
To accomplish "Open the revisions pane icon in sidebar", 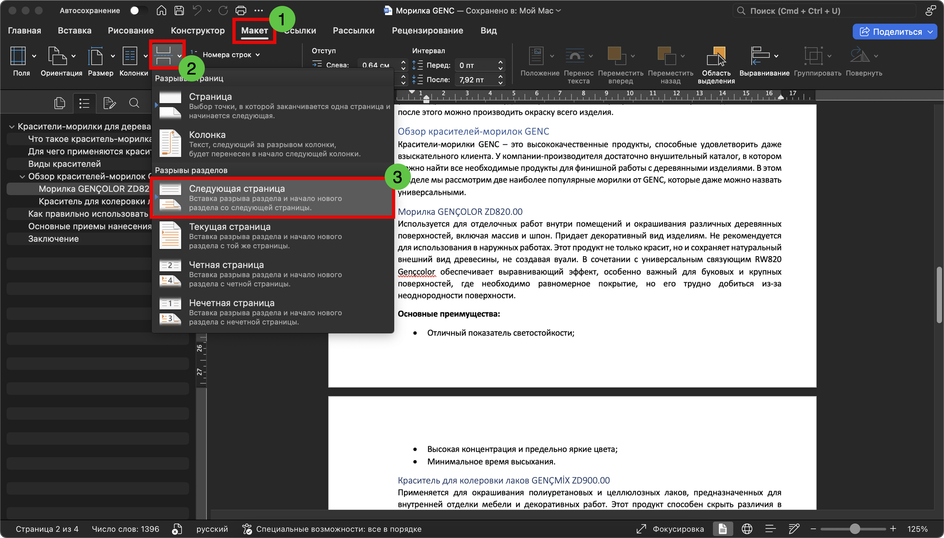I will (x=109, y=104).
